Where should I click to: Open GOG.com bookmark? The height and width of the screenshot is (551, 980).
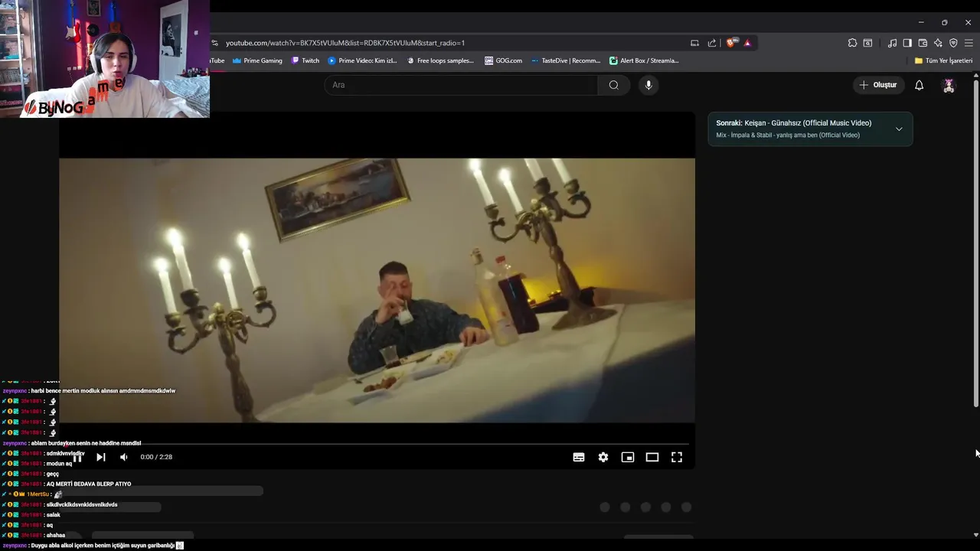(504, 60)
